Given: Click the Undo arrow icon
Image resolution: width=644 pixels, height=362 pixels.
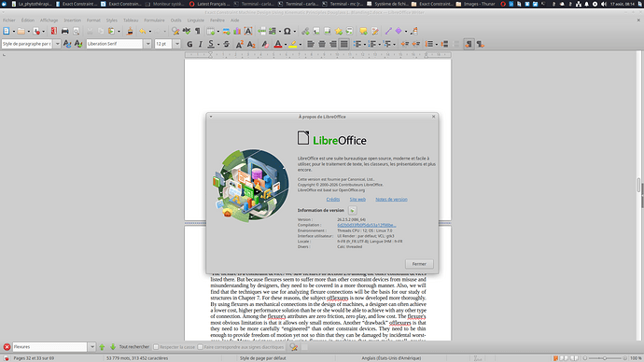Looking at the screenshot, I should pyautogui.click(x=143, y=31).
